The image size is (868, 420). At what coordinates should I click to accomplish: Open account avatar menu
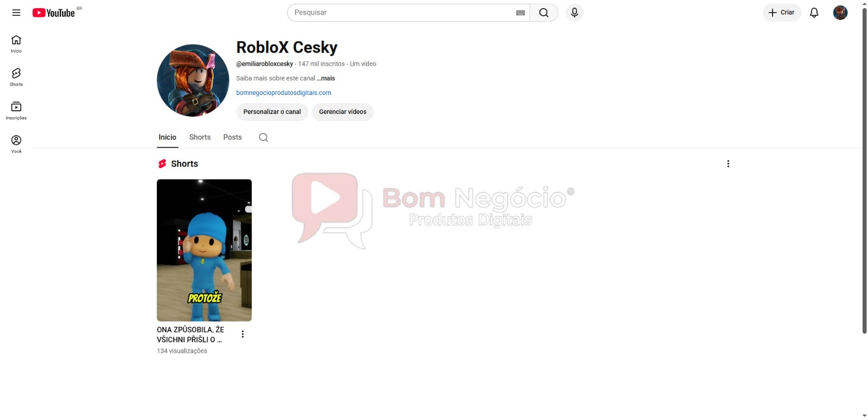(x=840, y=12)
